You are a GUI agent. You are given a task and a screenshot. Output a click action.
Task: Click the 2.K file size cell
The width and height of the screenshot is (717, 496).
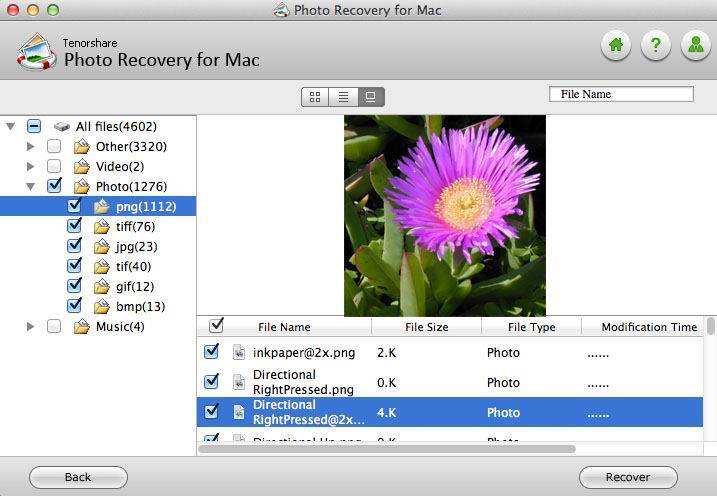coord(386,353)
